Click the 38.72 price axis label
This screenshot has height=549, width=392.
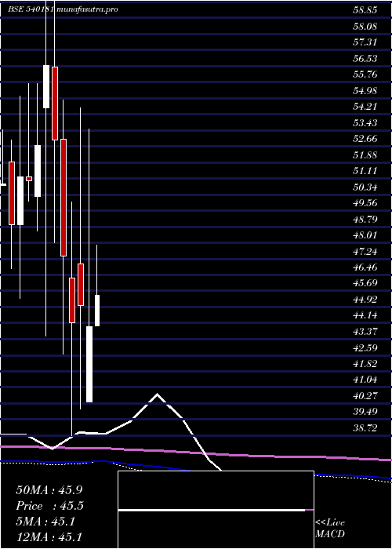365,427
